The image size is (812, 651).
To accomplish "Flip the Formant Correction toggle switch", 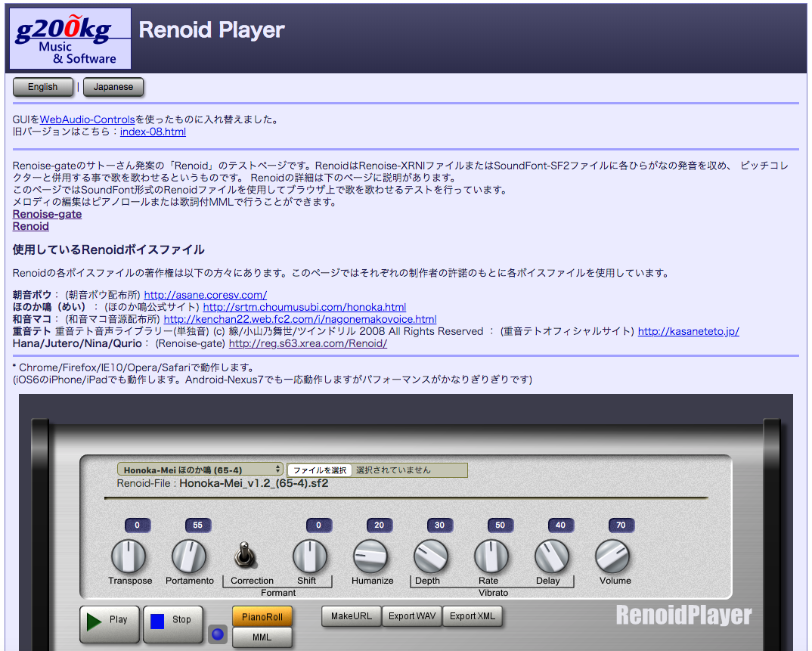I will click(x=244, y=556).
